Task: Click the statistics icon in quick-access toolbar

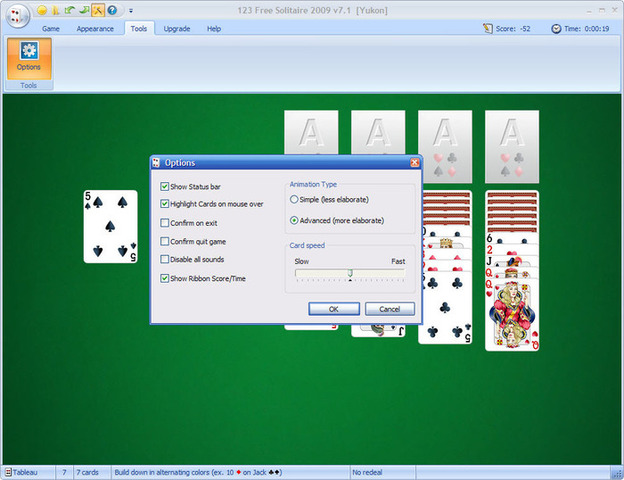Action: 56,10
